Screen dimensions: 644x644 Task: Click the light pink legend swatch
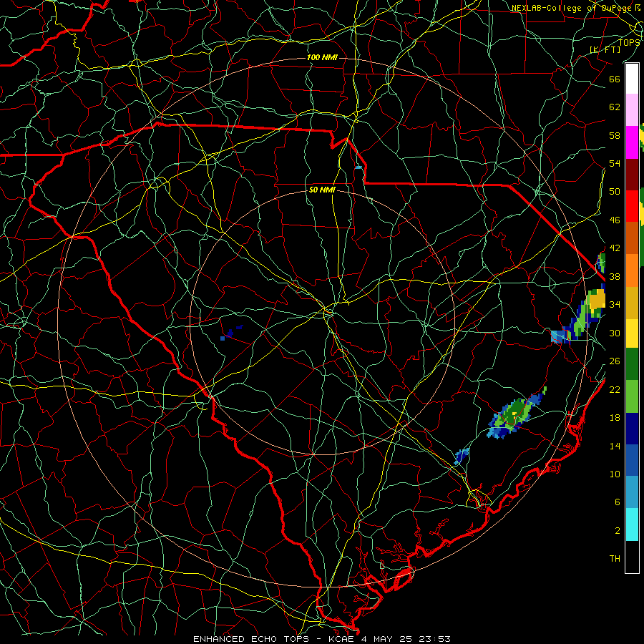(x=632, y=109)
